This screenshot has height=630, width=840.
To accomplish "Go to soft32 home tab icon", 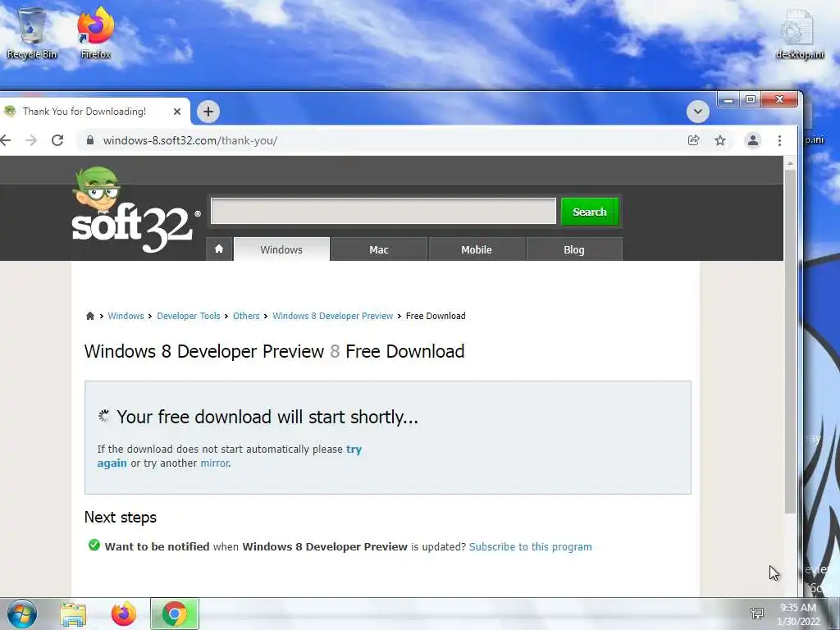I will (218, 249).
